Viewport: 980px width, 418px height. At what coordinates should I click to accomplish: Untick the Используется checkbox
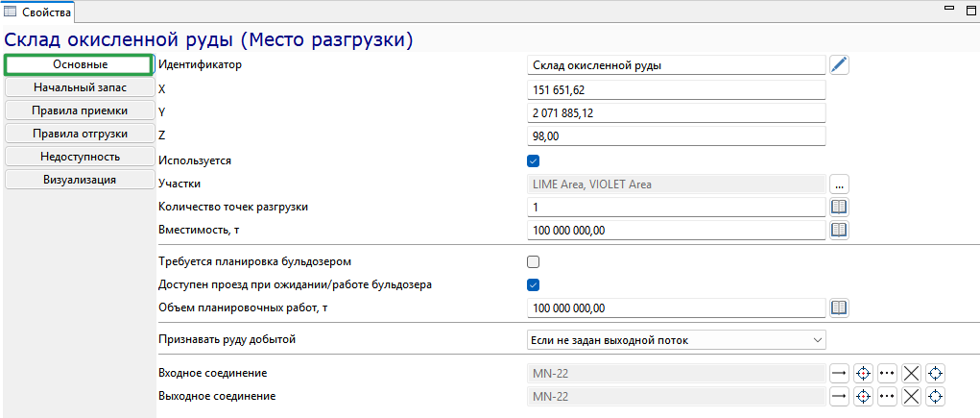coord(533,160)
